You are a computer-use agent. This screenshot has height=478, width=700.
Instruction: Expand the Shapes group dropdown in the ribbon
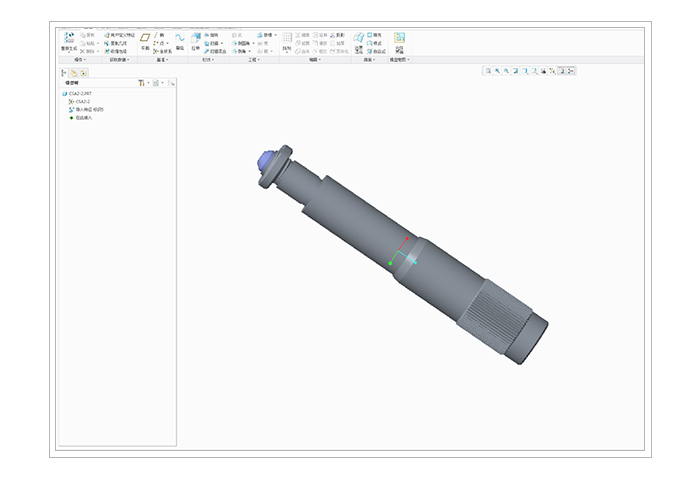(x=208, y=59)
